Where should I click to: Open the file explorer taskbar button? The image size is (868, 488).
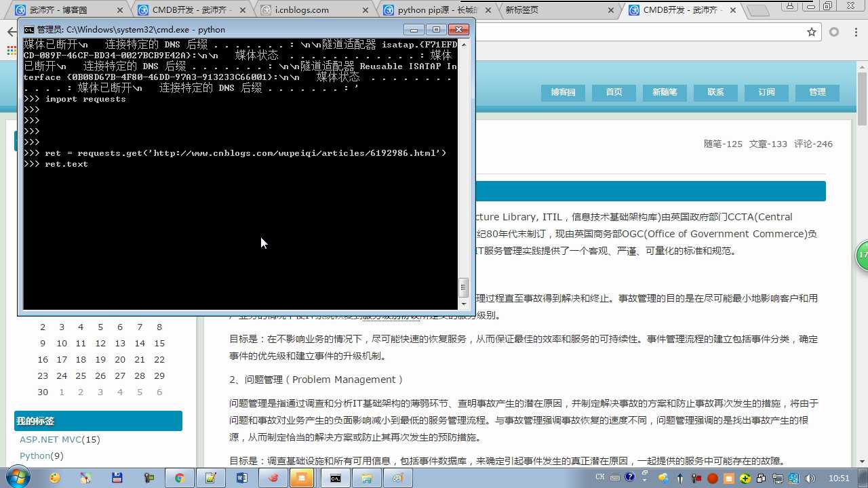367,478
